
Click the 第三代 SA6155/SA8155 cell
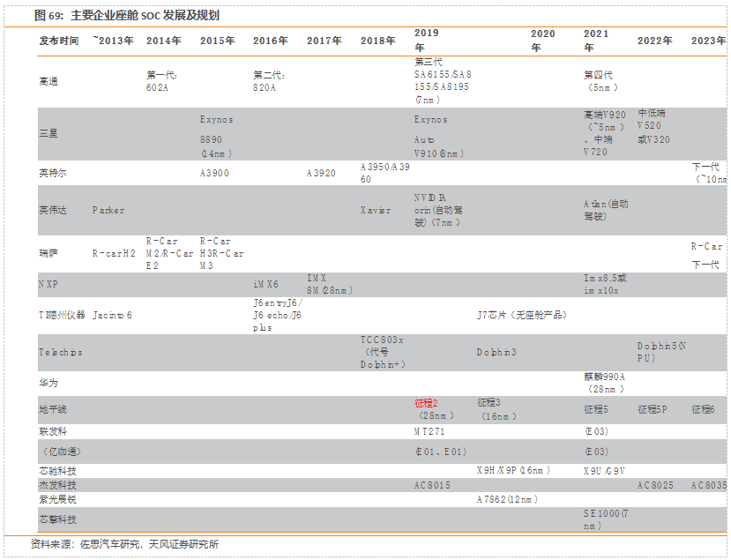[x=443, y=80]
